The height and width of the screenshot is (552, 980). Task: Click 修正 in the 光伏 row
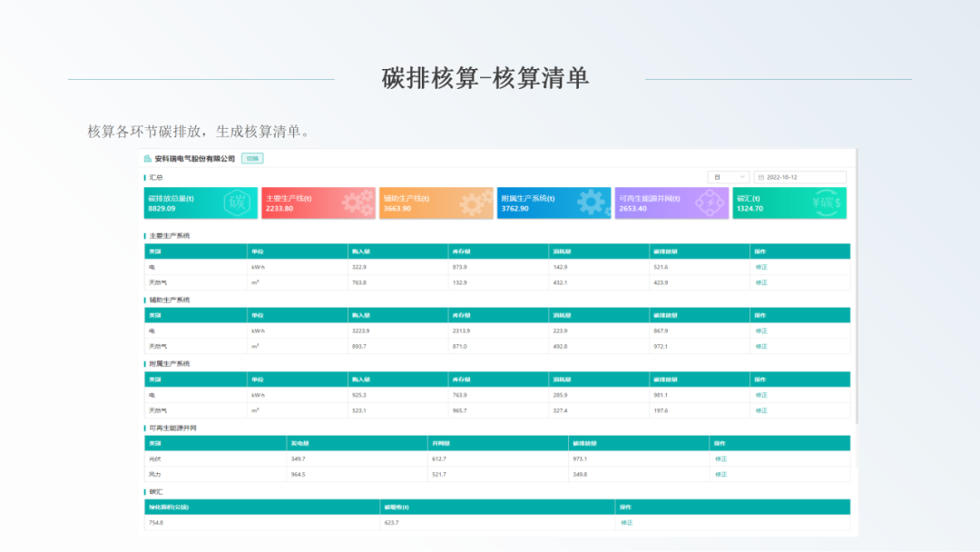(x=721, y=458)
